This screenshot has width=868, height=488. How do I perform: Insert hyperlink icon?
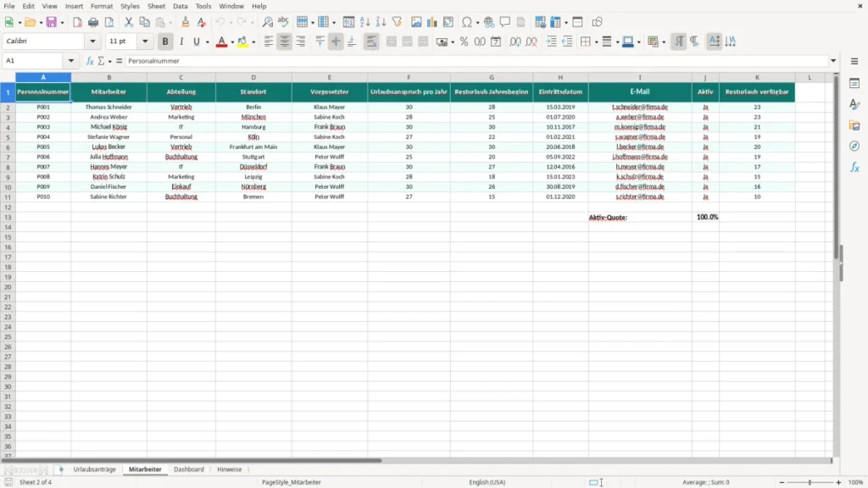(x=489, y=22)
